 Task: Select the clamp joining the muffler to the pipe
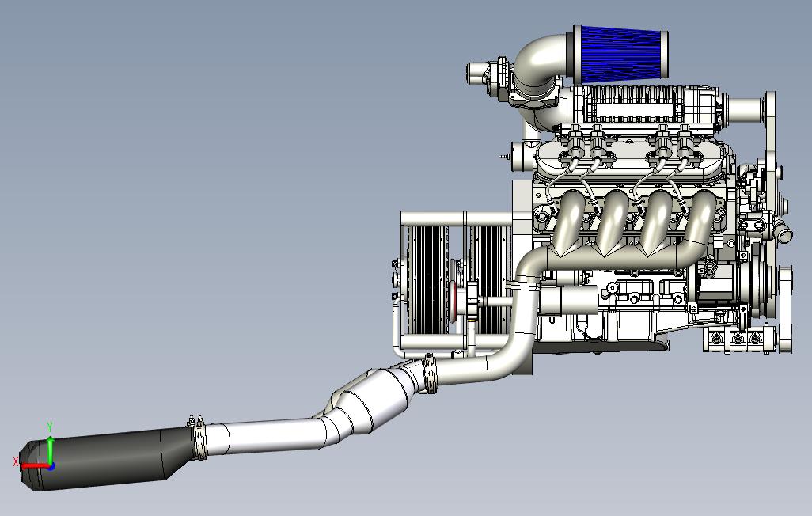(x=199, y=437)
